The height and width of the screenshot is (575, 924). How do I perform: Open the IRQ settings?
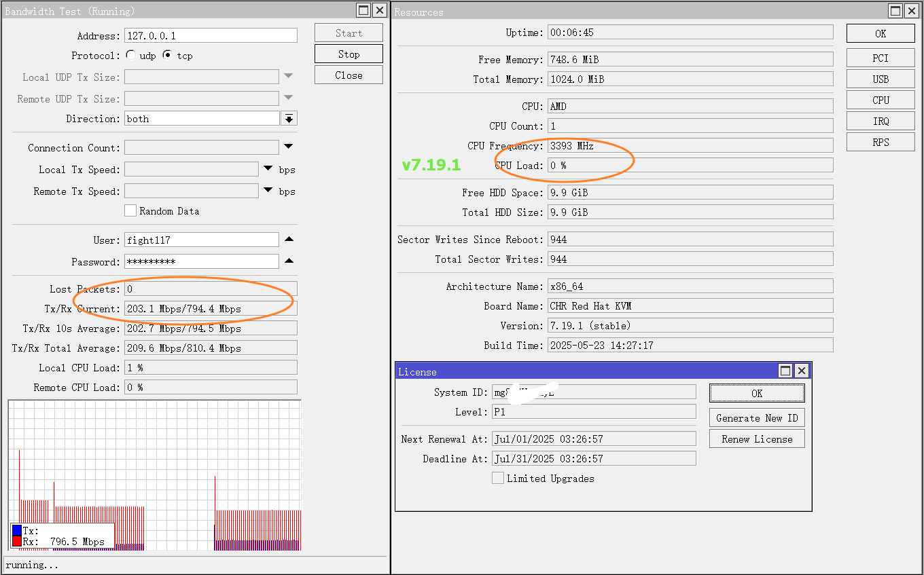[x=881, y=121]
